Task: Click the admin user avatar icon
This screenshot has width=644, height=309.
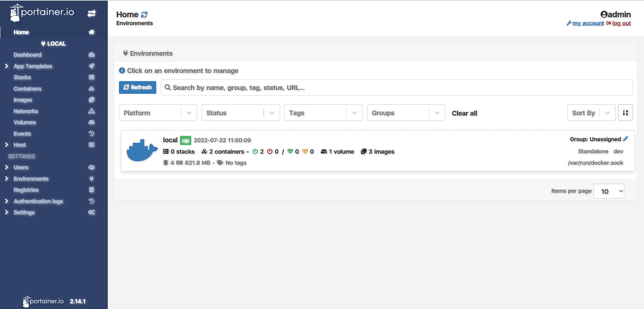Action: [x=604, y=15]
